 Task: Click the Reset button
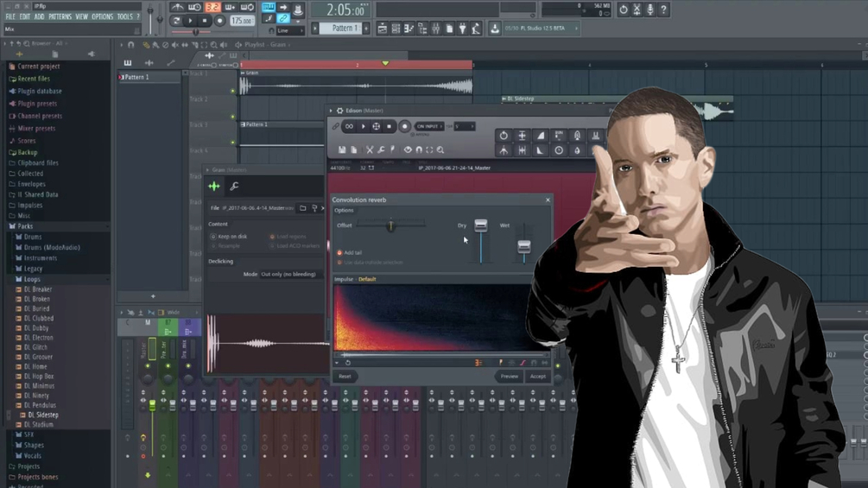tap(345, 377)
